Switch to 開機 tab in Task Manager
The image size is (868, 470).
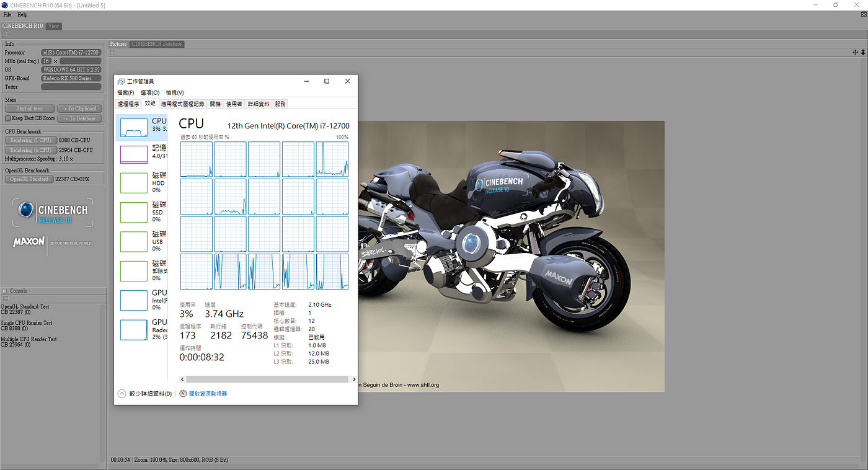(x=215, y=104)
